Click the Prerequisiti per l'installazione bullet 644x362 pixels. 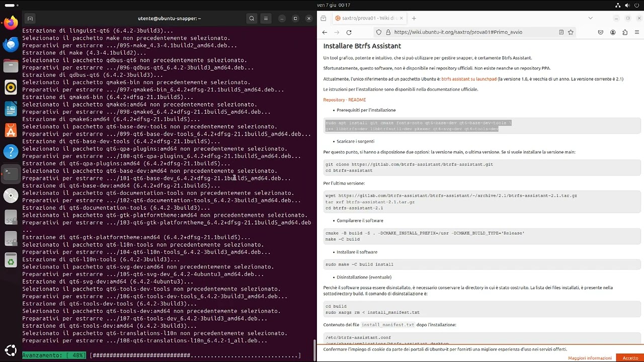tap(366, 110)
